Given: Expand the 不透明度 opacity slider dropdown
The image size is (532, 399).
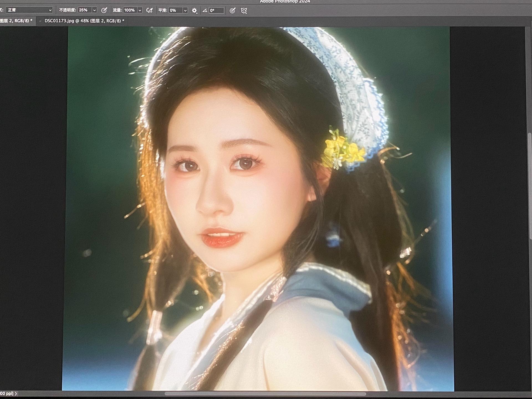Looking at the screenshot, I should click(94, 10).
